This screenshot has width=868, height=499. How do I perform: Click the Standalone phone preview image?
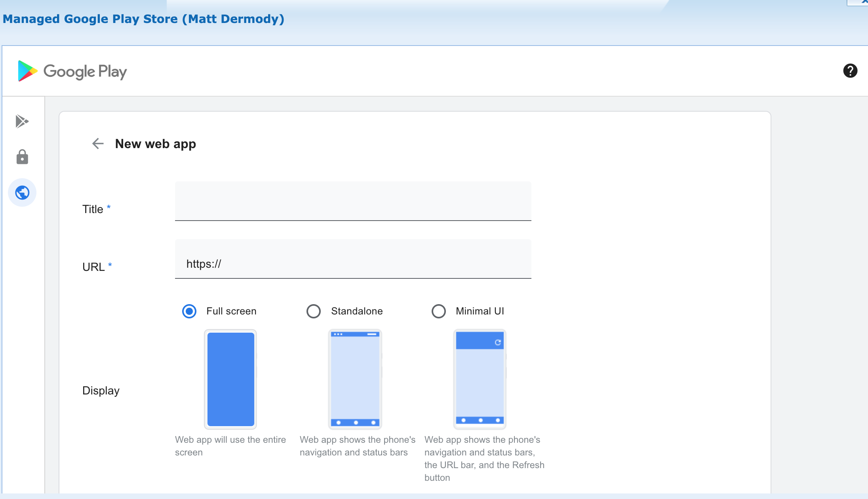tap(355, 379)
